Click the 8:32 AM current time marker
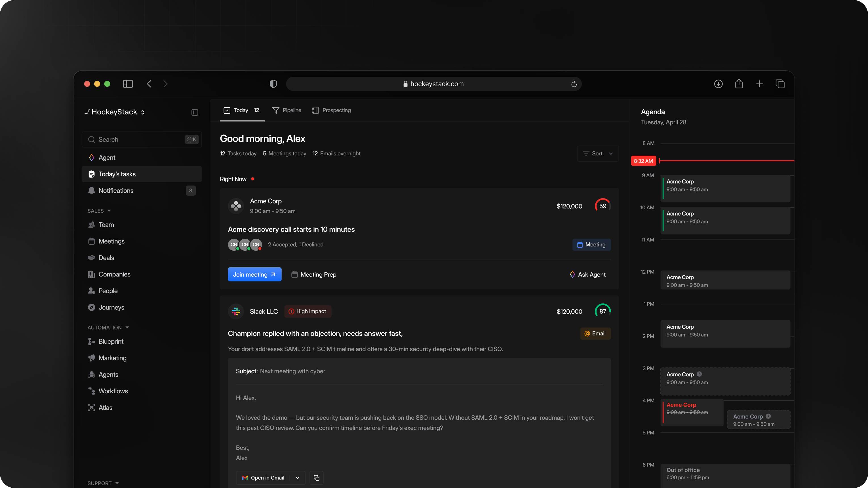The image size is (868, 488). click(x=643, y=161)
